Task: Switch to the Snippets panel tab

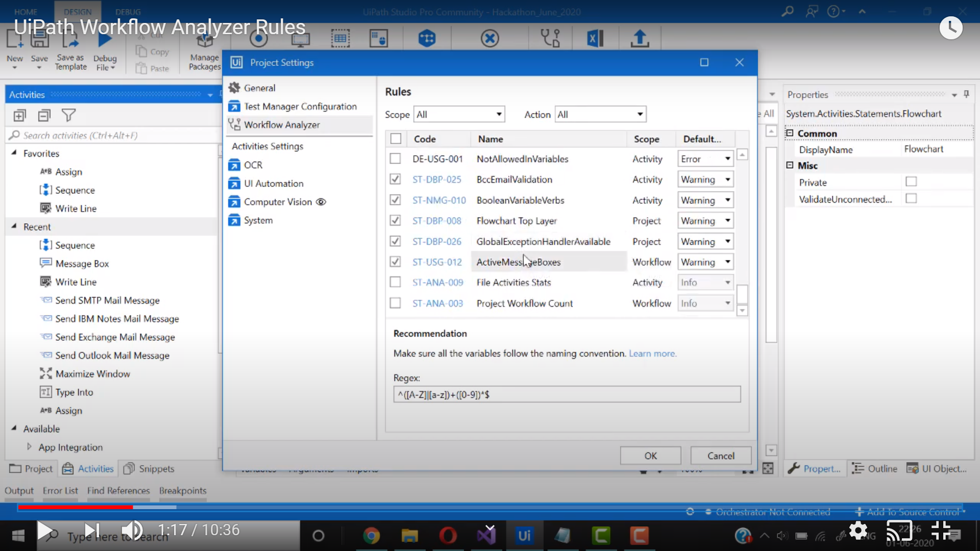Action: [x=150, y=468]
